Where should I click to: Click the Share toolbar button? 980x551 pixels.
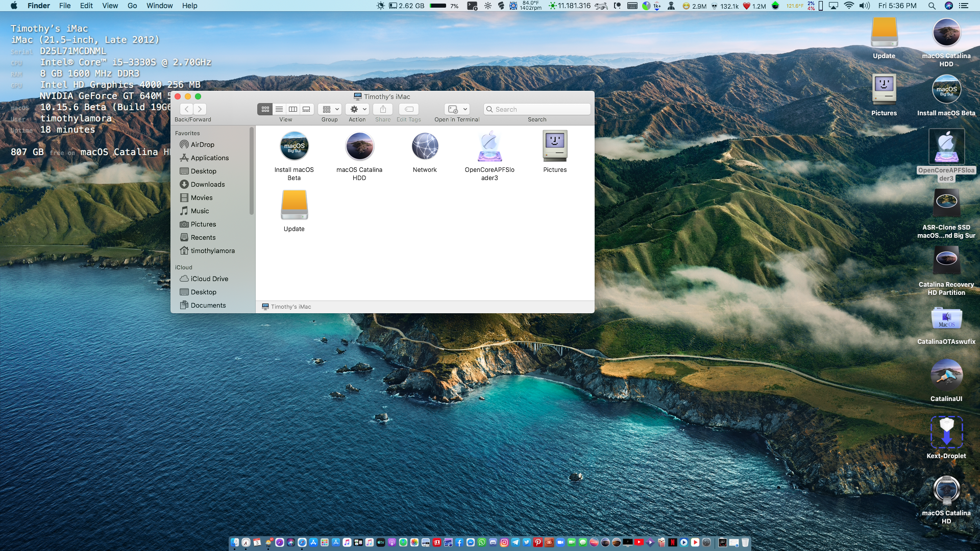point(383,109)
